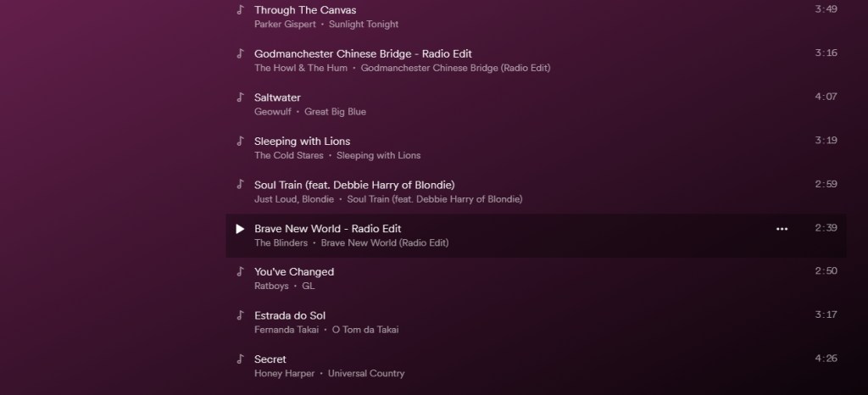Click the note icon beside You've Changed
The width and height of the screenshot is (868, 395).
click(x=240, y=272)
